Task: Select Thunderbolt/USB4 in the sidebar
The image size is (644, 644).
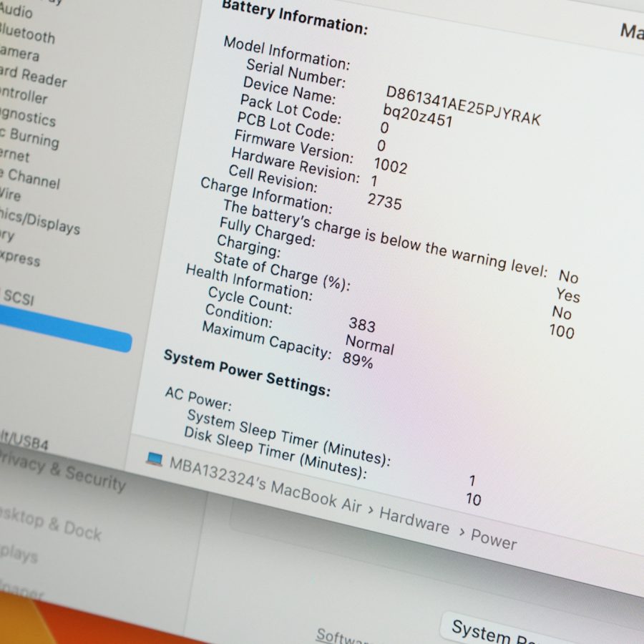Action: [24, 440]
